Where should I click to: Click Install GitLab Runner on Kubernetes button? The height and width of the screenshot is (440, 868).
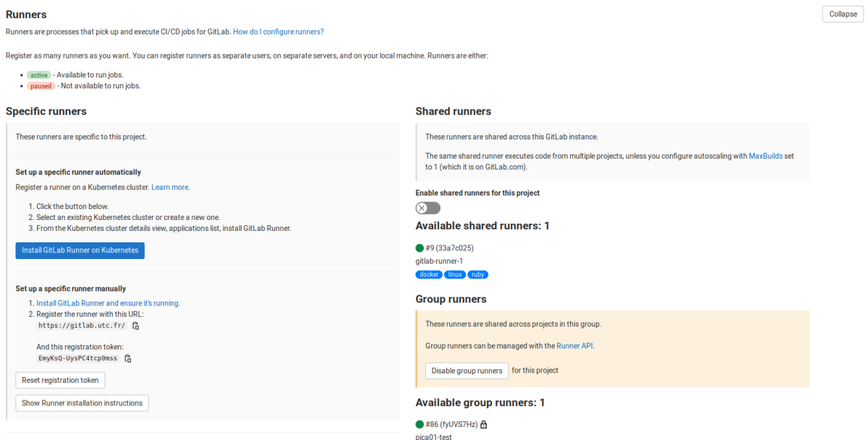click(x=80, y=250)
